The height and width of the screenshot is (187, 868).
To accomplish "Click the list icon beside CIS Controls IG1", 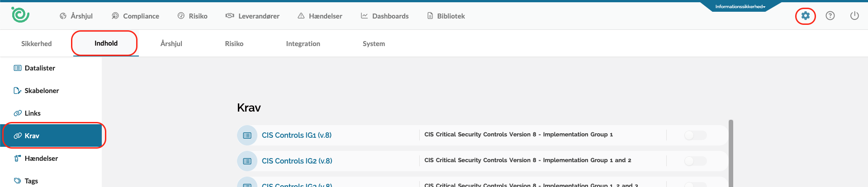I will pyautogui.click(x=247, y=135).
